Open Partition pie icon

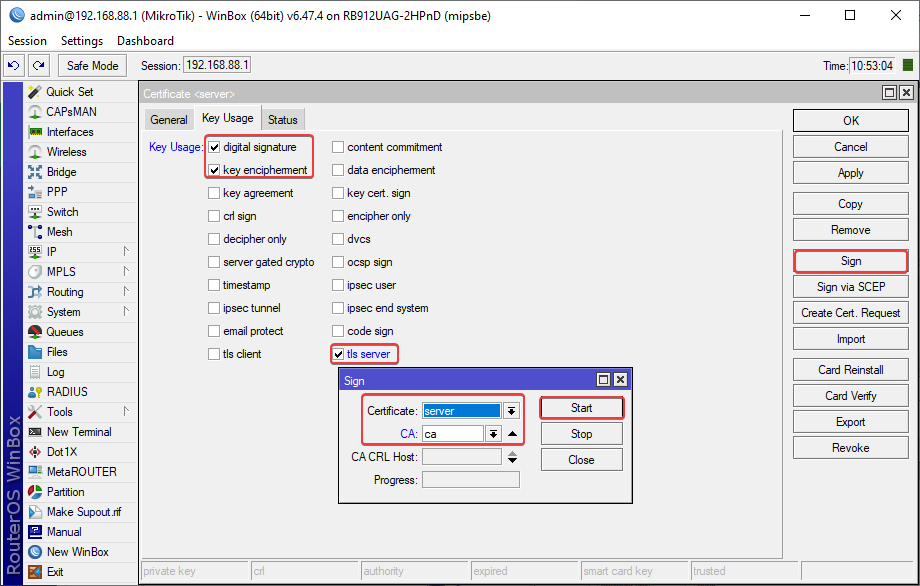[x=35, y=492]
